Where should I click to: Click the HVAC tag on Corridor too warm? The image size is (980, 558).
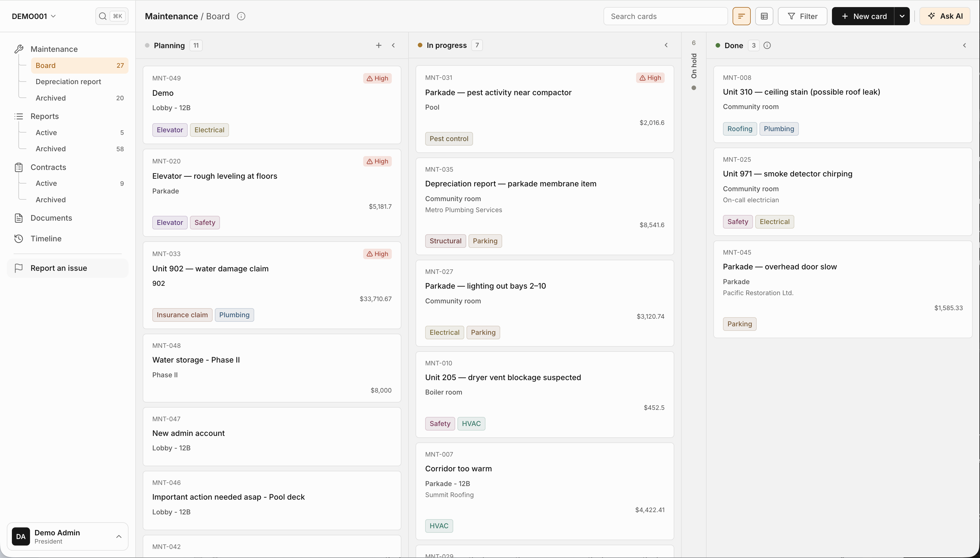pos(438,526)
